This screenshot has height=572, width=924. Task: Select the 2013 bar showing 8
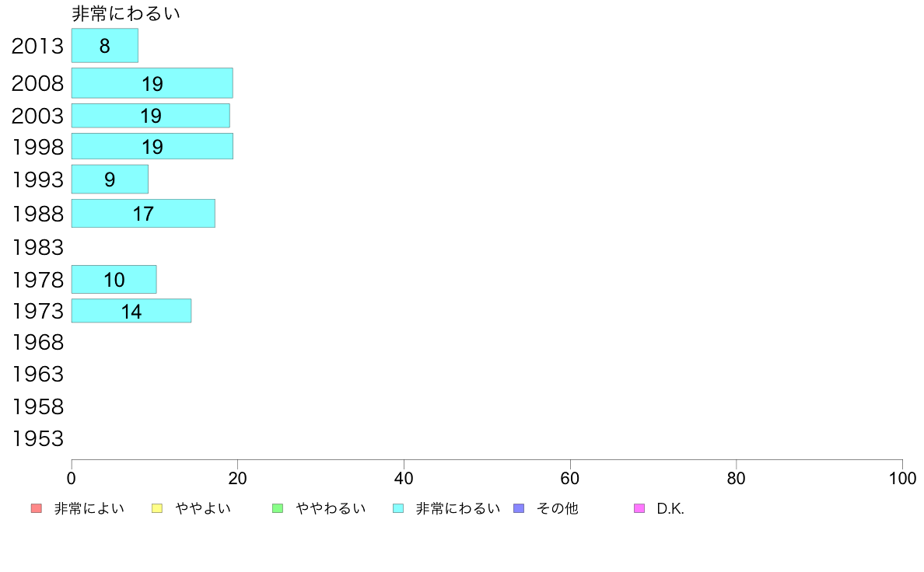(x=105, y=45)
